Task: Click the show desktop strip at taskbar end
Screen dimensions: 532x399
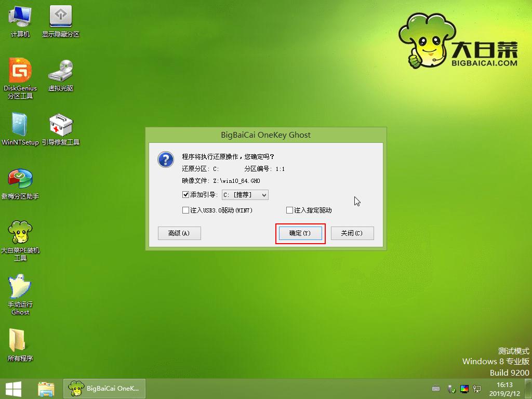Action: 528,389
